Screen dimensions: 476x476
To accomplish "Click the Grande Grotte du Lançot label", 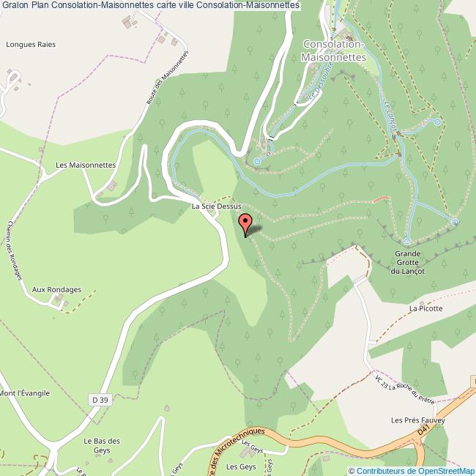I will coord(407,262).
